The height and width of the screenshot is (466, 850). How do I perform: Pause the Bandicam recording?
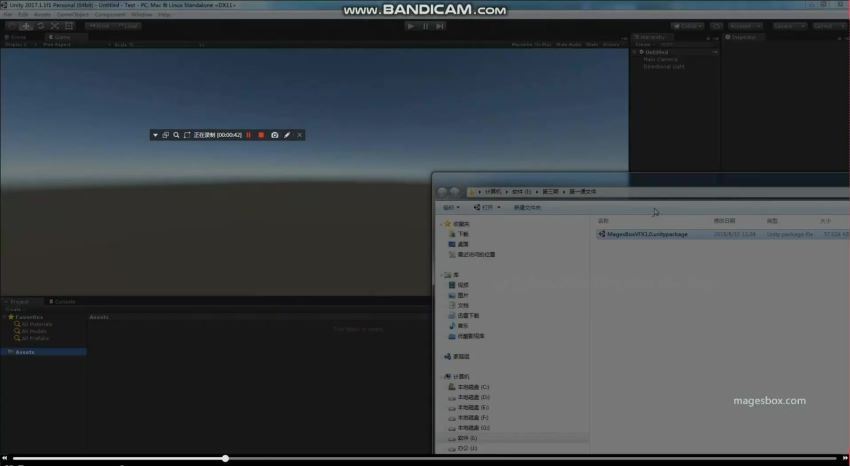[x=249, y=135]
